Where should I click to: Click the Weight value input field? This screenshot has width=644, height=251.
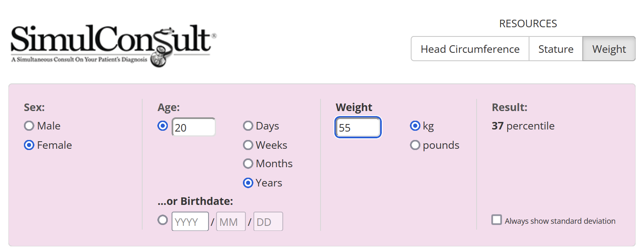[358, 127]
